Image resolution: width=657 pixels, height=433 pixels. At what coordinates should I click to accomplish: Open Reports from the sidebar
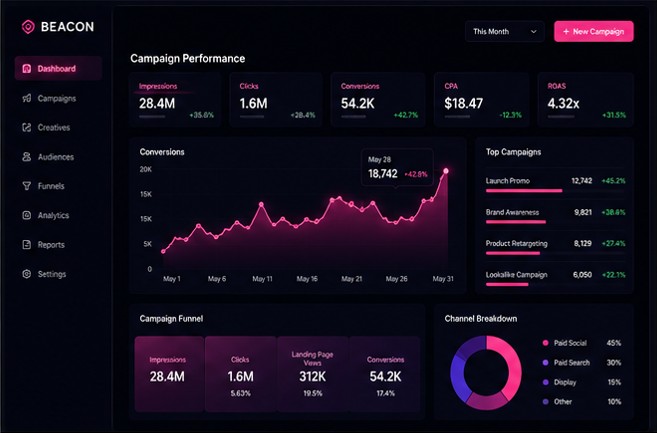pos(58,244)
